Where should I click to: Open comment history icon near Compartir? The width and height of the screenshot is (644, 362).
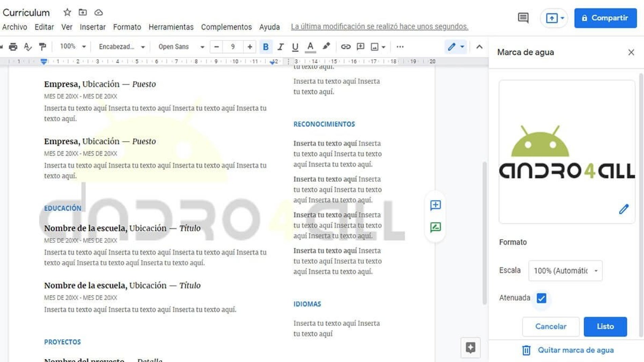point(523,18)
